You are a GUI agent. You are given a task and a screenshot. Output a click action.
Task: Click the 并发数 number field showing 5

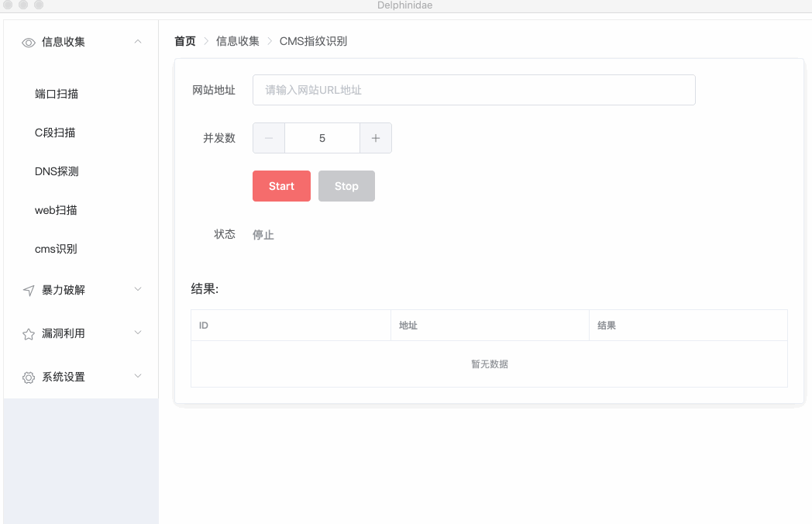322,138
